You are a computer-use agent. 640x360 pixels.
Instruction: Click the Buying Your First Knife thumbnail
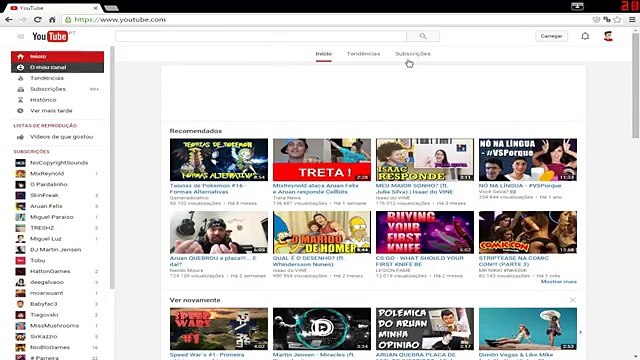(425, 232)
